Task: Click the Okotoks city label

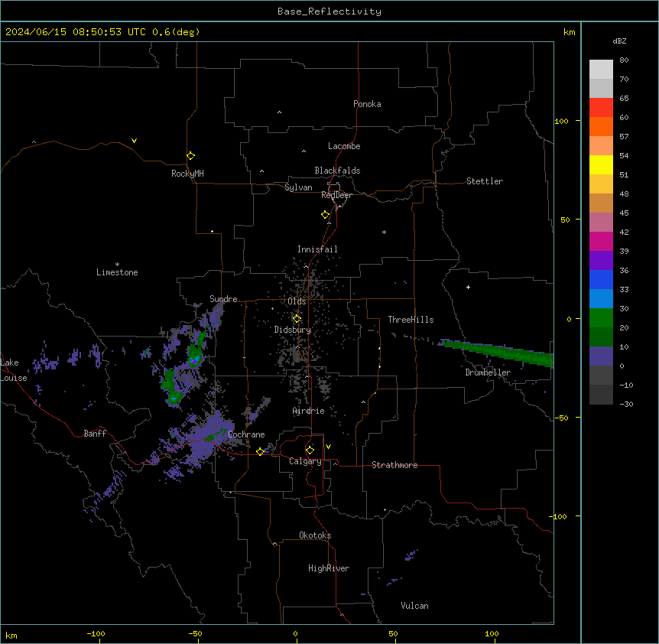Action: (315, 535)
